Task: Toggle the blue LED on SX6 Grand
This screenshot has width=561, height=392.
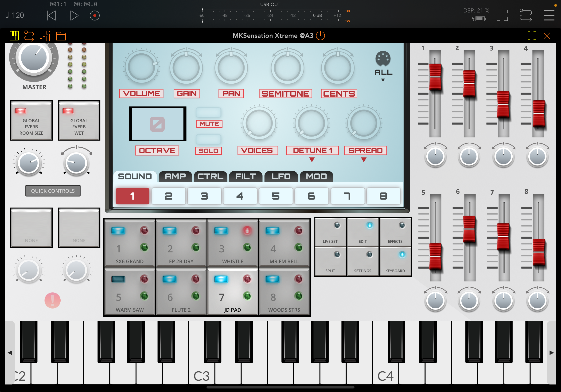Action: pyautogui.click(x=118, y=231)
